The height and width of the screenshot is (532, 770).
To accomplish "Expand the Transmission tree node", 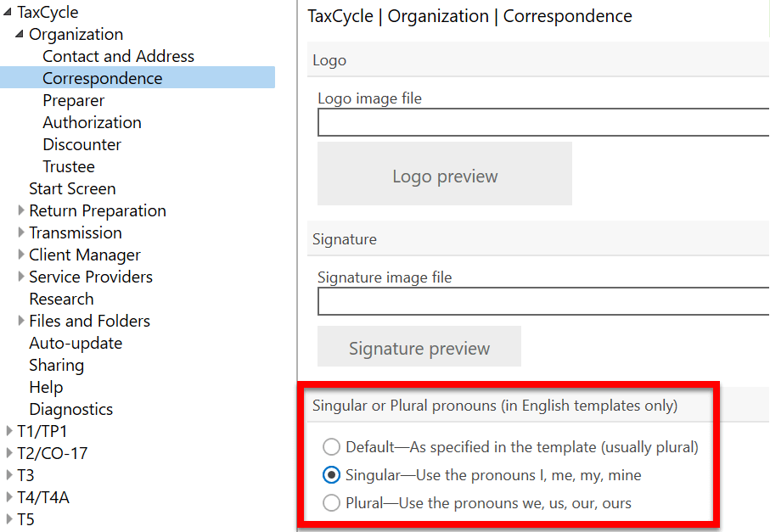I will point(21,232).
